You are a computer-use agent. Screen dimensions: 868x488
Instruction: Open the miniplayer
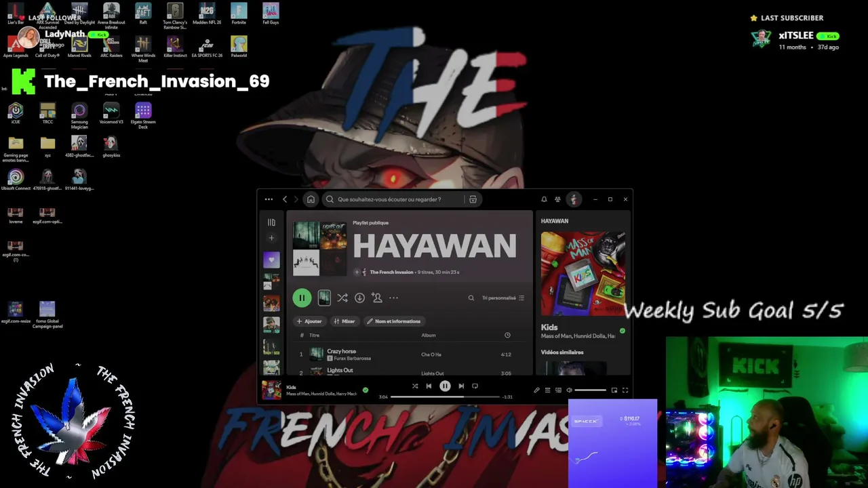[x=614, y=390]
